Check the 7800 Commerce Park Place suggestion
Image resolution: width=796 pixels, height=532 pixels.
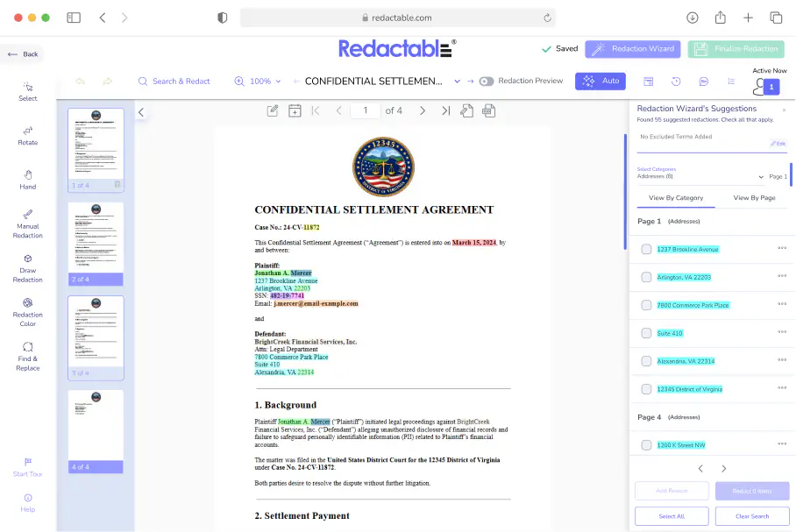tap(646, 305)
